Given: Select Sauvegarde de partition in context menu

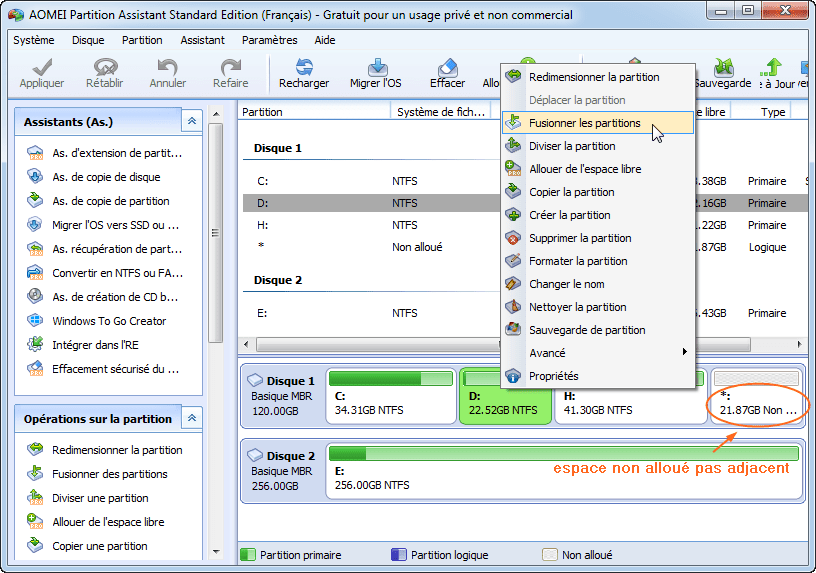Looking at the screenshot, I should click(597, 329).
